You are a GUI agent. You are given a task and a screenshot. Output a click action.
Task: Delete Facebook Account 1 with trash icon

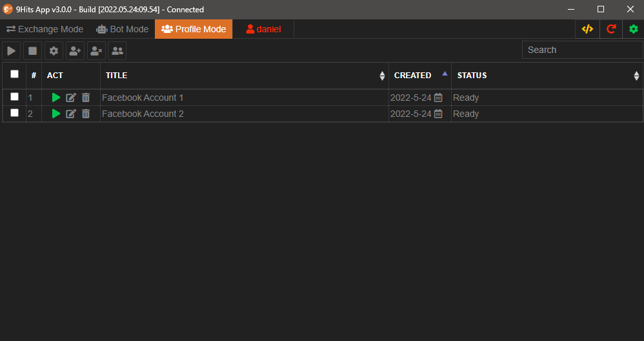(85, 98)
